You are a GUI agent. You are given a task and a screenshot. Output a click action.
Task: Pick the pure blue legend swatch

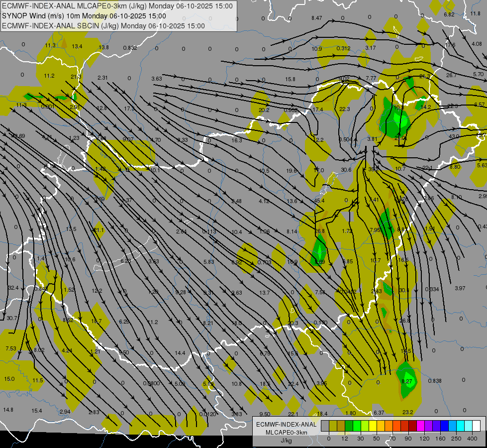(x=444, y=426)
